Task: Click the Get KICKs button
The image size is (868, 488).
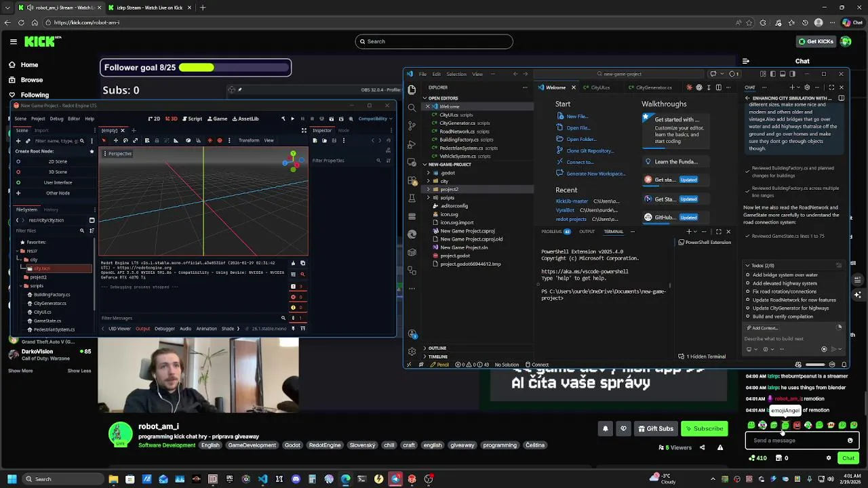Action: tap(816, 41)
